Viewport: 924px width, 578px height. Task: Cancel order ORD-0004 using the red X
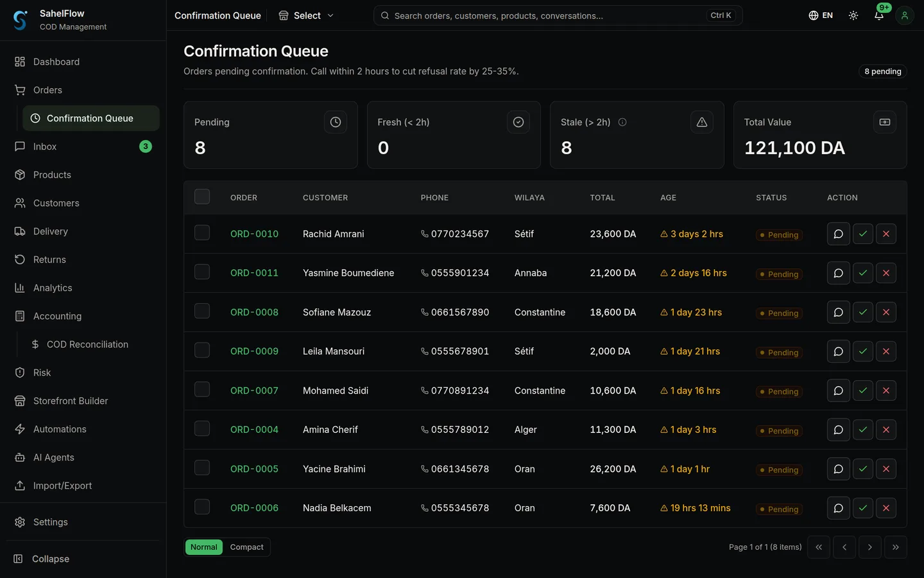[x=886, y=430]
